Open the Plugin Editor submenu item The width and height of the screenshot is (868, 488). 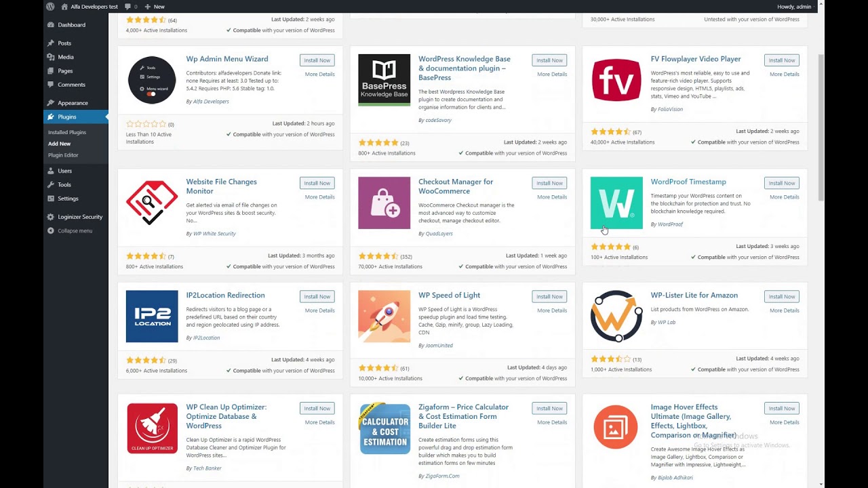pos(63,155)
